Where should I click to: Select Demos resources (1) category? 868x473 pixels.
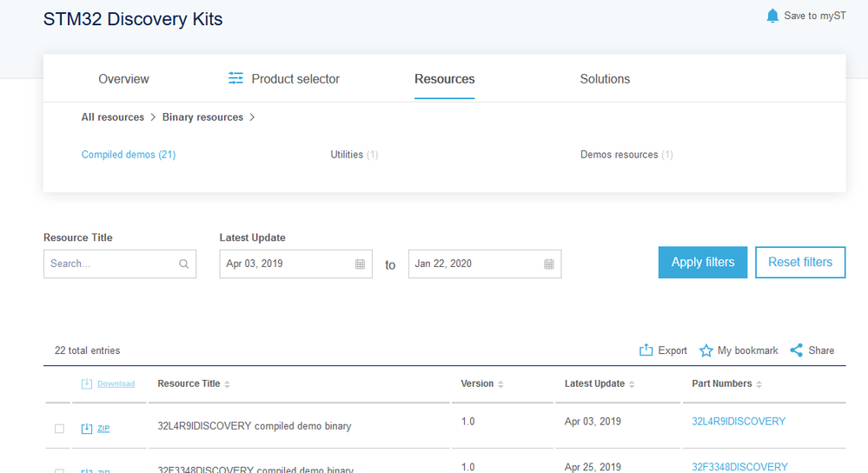[x=626, y=155]
